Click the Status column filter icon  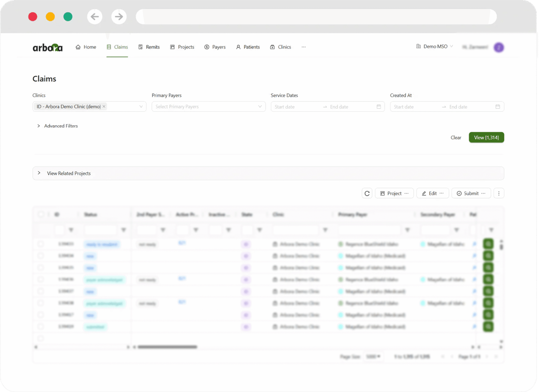point(124,230)
